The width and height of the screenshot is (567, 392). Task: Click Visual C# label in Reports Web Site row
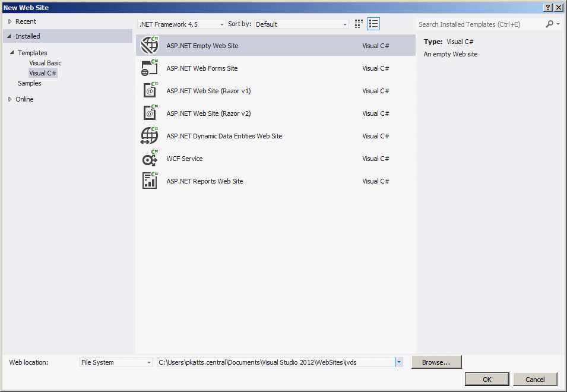376,181
